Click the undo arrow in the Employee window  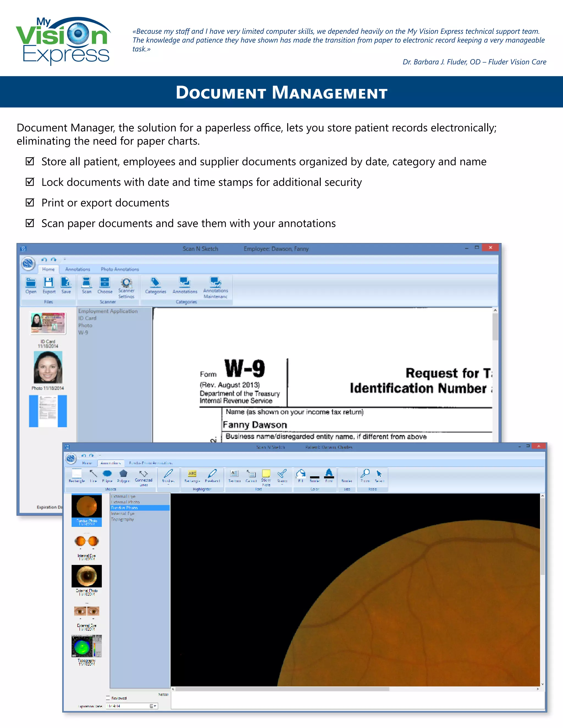pyautogui.click(x=44, y=260)
